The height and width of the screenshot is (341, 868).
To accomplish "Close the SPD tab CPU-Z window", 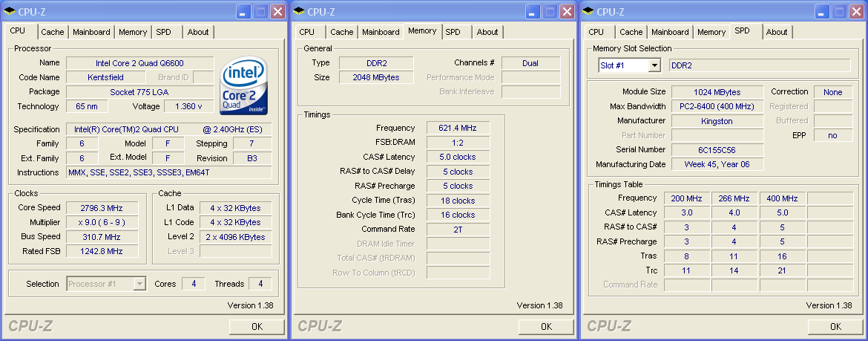I will pos(856,11).
